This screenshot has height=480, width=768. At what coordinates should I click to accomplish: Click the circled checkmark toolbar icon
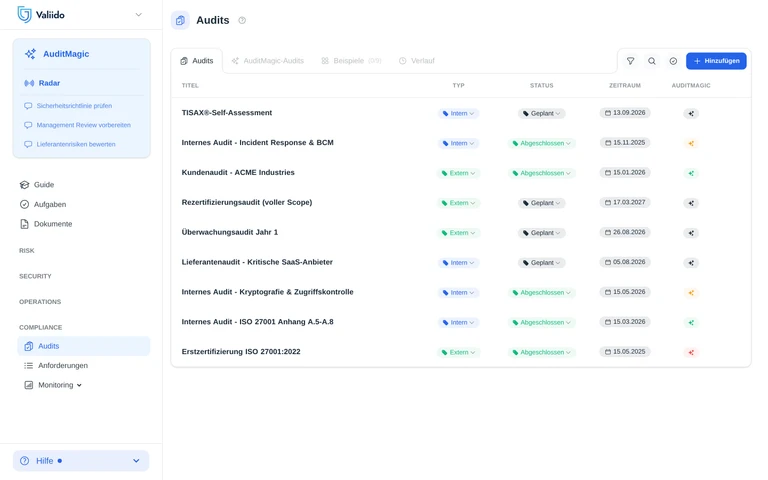coord(673,61)
